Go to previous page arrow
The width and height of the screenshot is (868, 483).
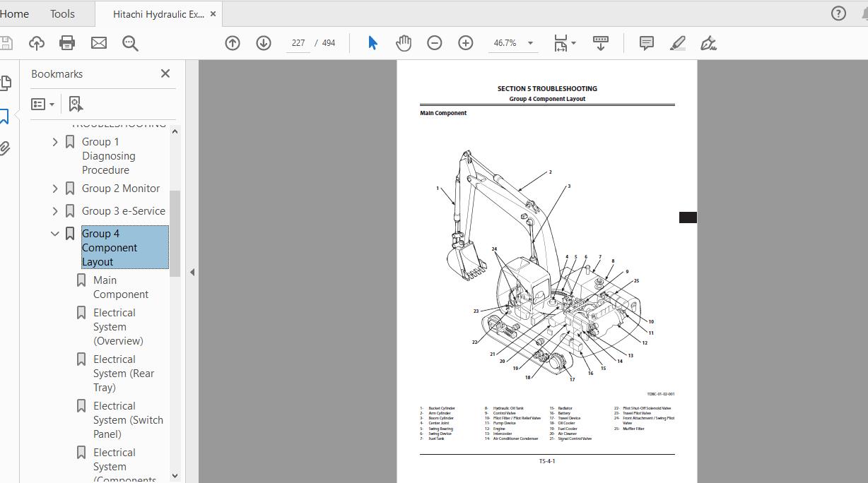pos(233,43)
